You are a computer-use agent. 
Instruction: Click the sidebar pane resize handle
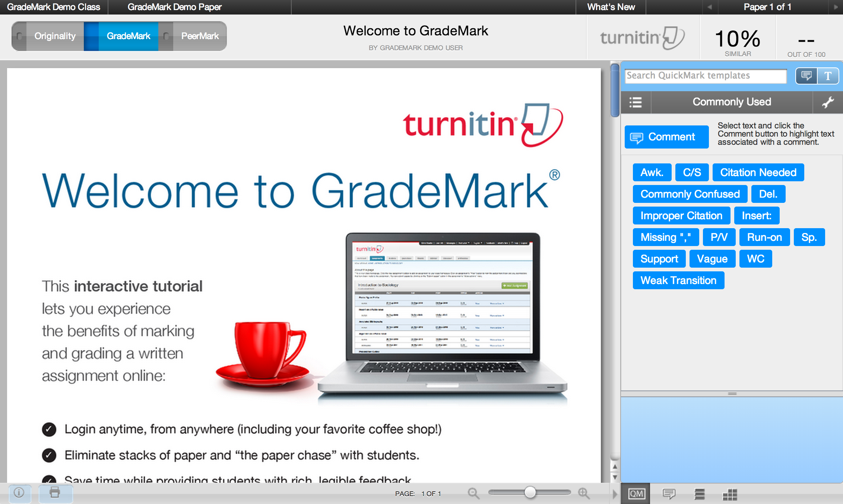click(732, 393)
